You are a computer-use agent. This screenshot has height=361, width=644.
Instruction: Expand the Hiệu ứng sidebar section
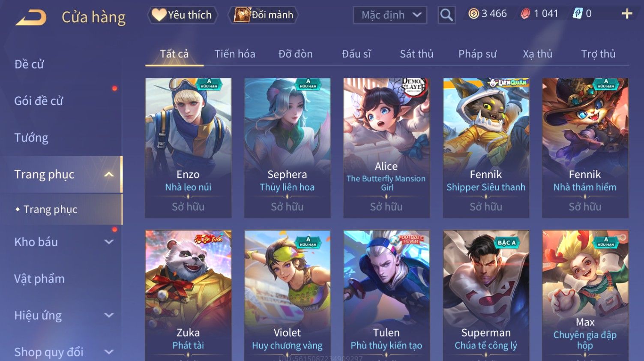(109, 316)
